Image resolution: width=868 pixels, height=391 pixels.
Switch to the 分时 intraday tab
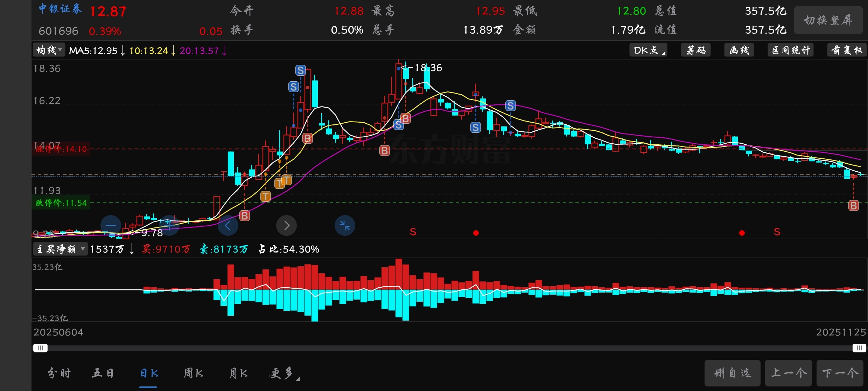coord(59,373)
